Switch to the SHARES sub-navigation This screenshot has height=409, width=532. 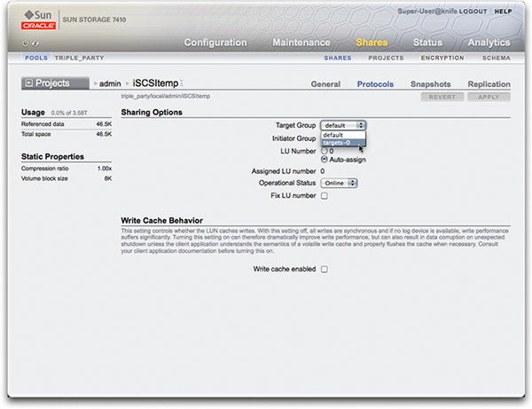click(x=338, y=58)
